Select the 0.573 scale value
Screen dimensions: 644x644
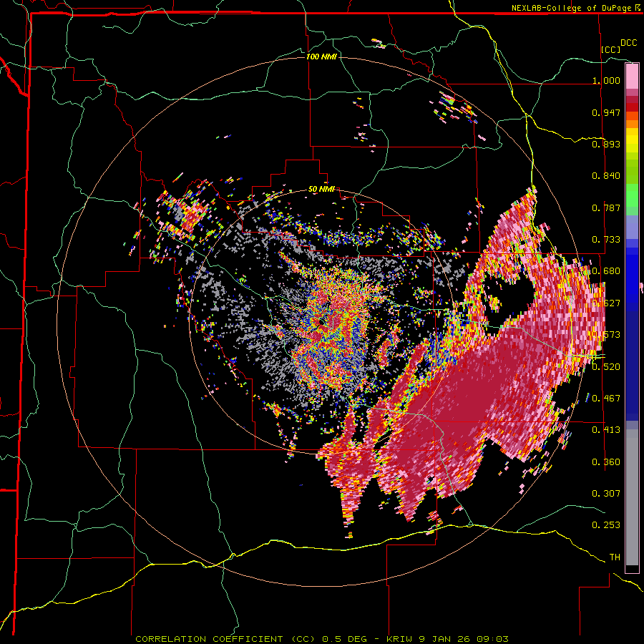[x=606, y=335]
